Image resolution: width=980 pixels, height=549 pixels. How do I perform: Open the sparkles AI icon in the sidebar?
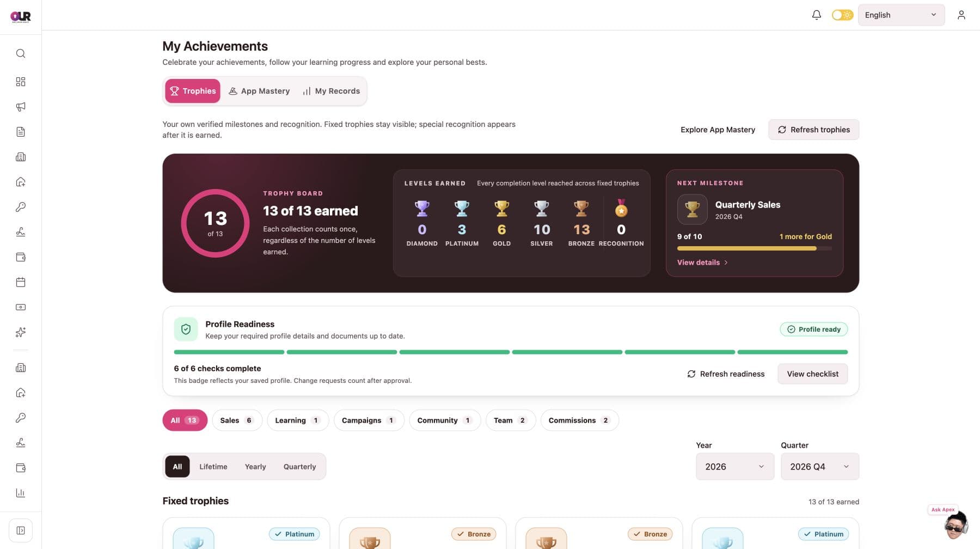coord(21,332)
